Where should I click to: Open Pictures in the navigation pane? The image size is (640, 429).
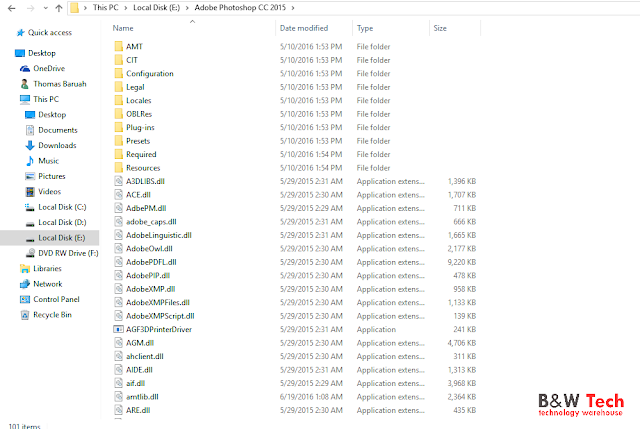click(x=45, y=176)
